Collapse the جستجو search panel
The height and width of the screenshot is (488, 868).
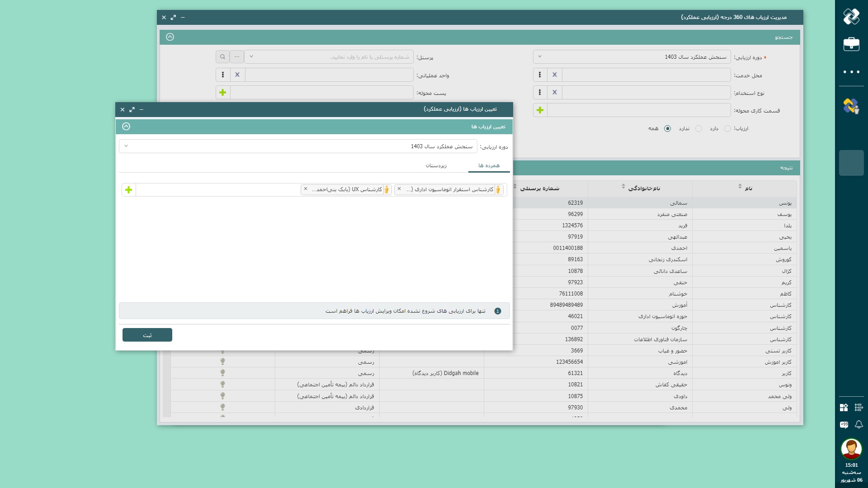coord(170,37)
